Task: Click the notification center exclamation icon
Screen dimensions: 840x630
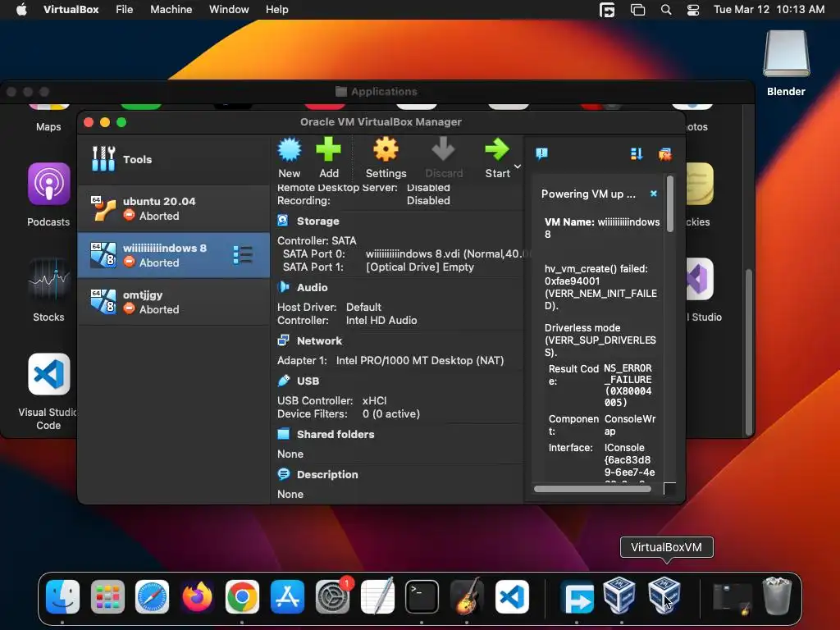Action: click(541, 154)
